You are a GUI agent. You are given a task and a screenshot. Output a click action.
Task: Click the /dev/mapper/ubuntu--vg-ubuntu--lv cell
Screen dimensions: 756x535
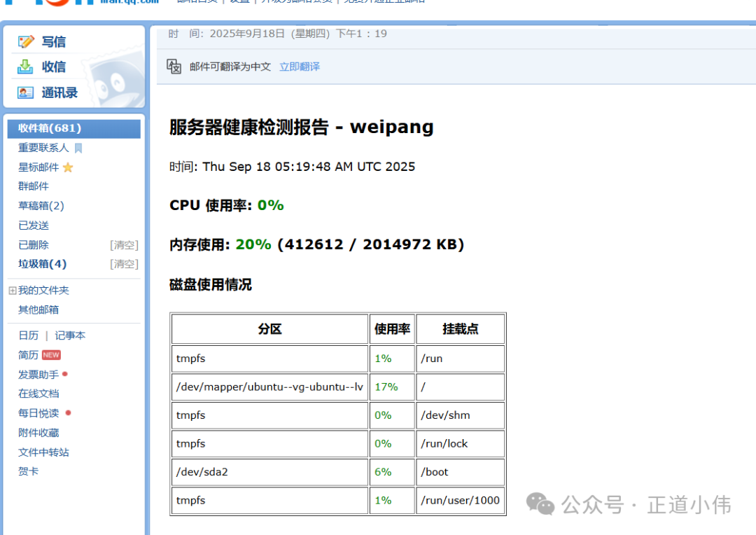click(x=269, y=387)
